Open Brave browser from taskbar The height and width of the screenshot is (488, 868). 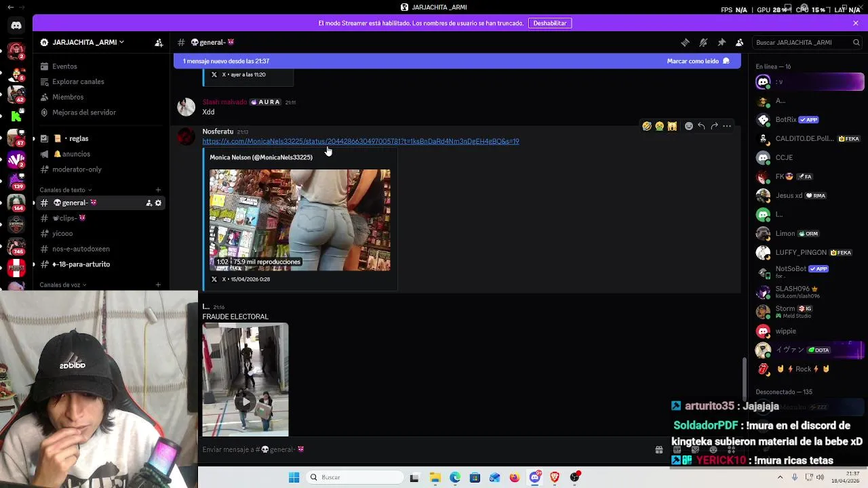tap(555, 477)
